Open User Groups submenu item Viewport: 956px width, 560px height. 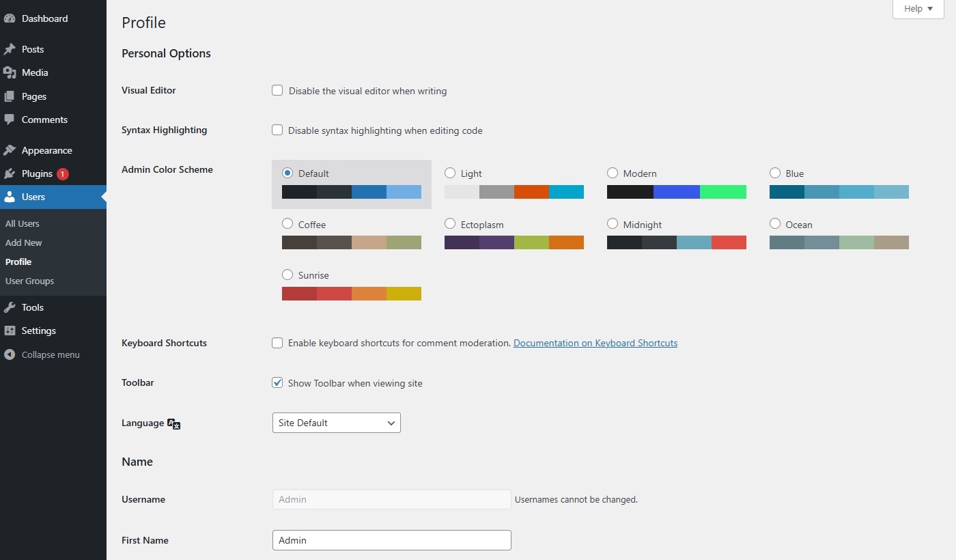coord(29,281)
